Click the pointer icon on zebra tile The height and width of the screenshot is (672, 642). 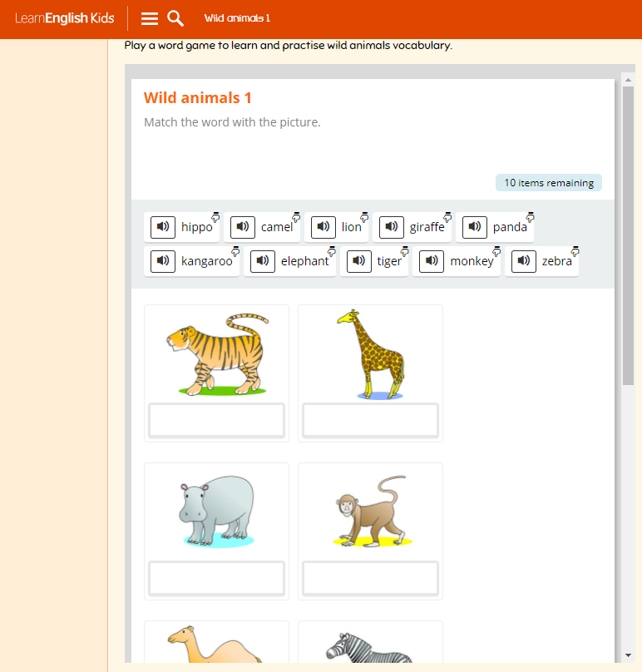(x=575, y=251)
